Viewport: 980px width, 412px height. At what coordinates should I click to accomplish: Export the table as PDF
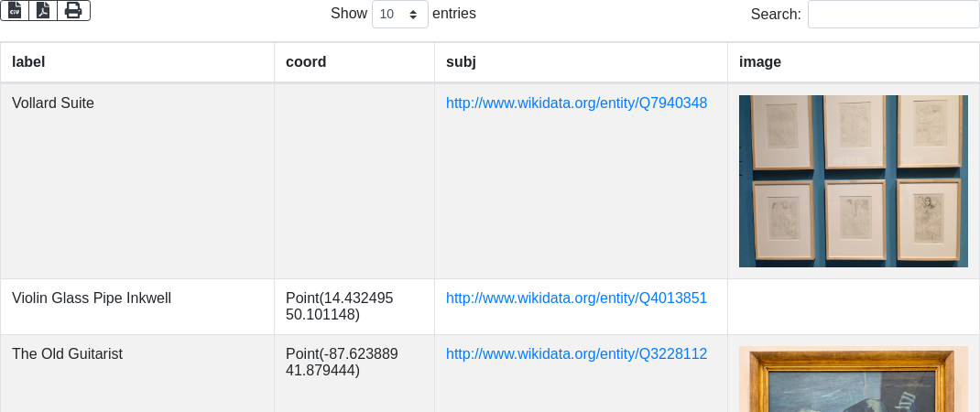click(43, 10)
